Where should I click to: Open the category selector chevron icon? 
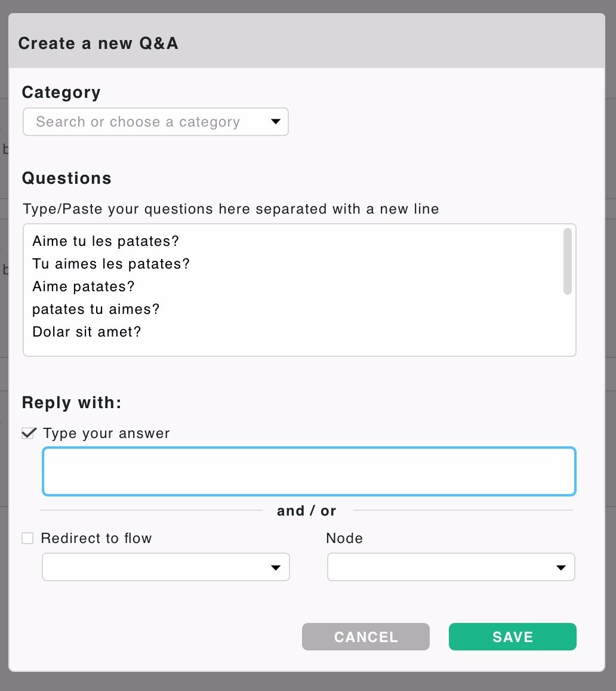point(275,121)
